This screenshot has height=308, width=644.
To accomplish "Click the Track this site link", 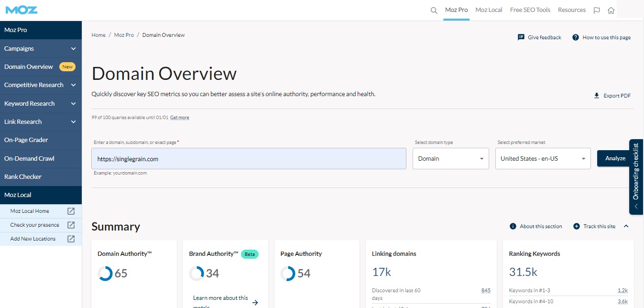I will (x=600, y=226).
